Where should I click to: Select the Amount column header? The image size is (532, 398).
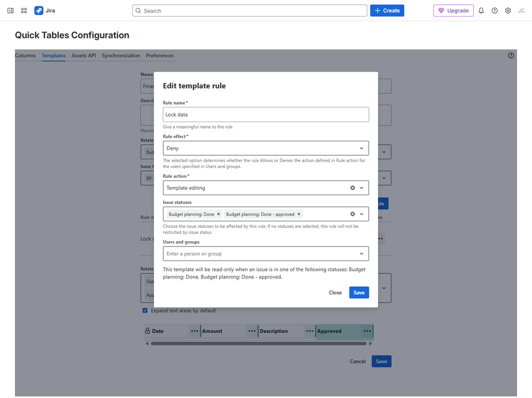click(x=212, y=331)
